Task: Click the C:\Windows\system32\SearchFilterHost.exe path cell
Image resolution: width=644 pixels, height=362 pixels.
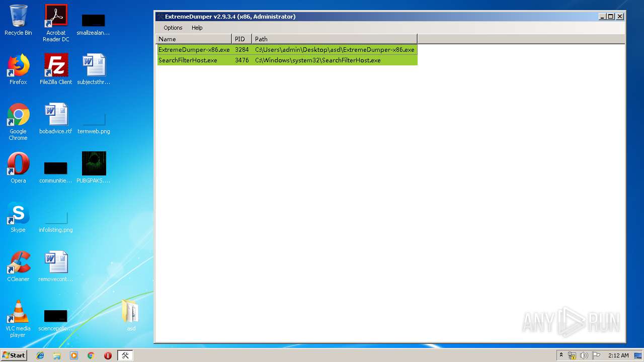Action: click(318, 60)
